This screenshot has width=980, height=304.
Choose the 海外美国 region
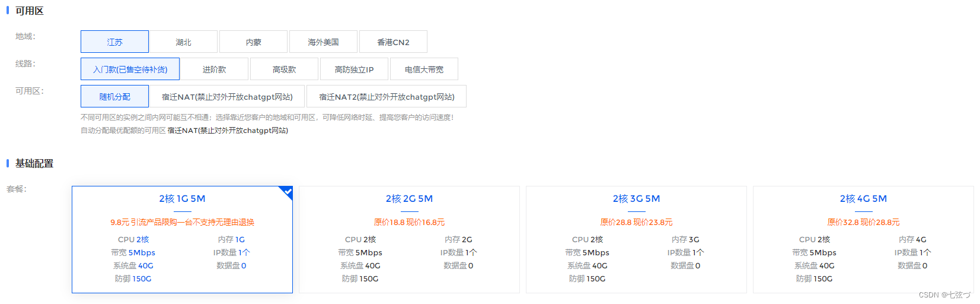point(323,42)
